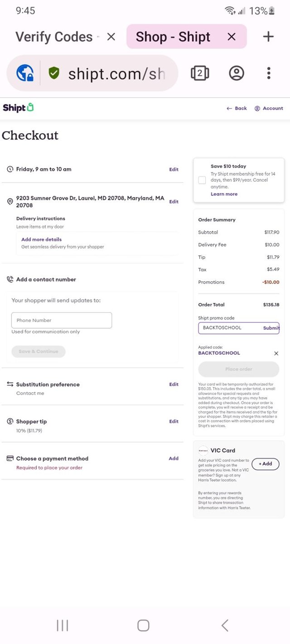Edit the Substitution preference
The height and width of the screenshot is (644, 290).
tap(174, 384)
